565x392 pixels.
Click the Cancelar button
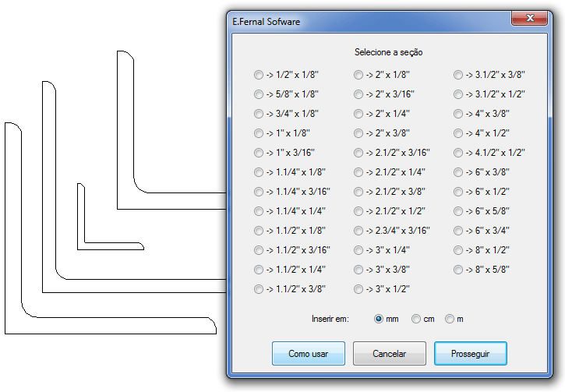coord(390,354)
